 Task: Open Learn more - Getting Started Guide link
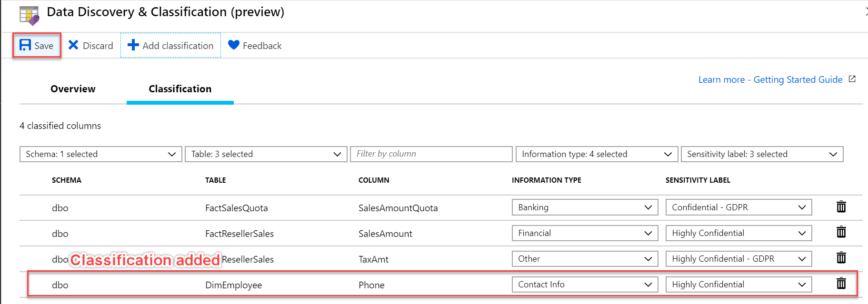(770, 79)
